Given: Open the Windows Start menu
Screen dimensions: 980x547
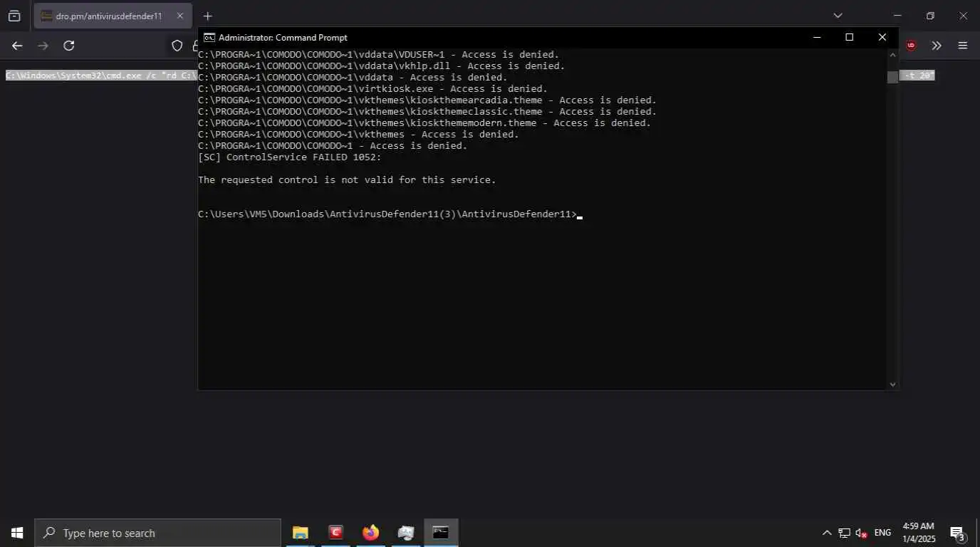Looking at the screenshot, I should [17, 533].
